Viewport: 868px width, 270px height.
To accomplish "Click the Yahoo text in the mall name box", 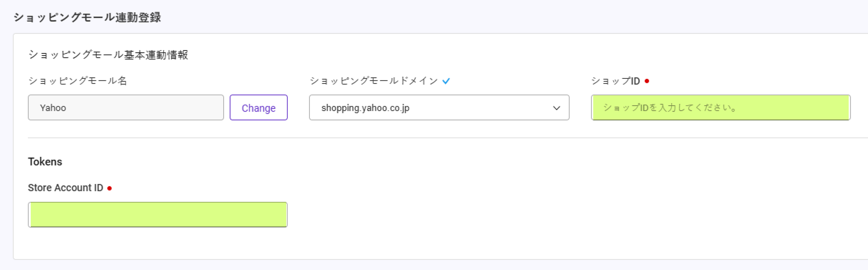I will [x=53, y=108].
